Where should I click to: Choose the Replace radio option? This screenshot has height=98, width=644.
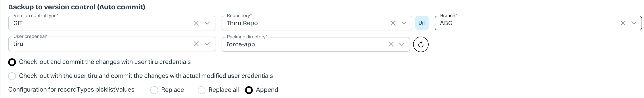click(x=154, y=90)
